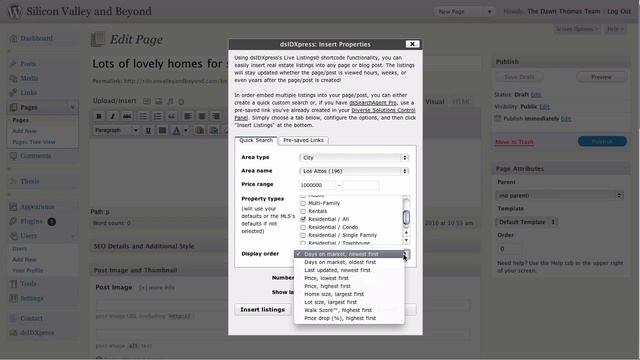Open Links in the sidebar
The width and height of the screenshot is (640, 360).
[x=28, y=93]
